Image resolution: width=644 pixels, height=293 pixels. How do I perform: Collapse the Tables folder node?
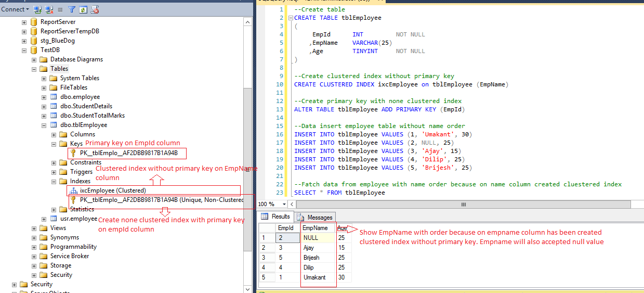pos(34,69)
